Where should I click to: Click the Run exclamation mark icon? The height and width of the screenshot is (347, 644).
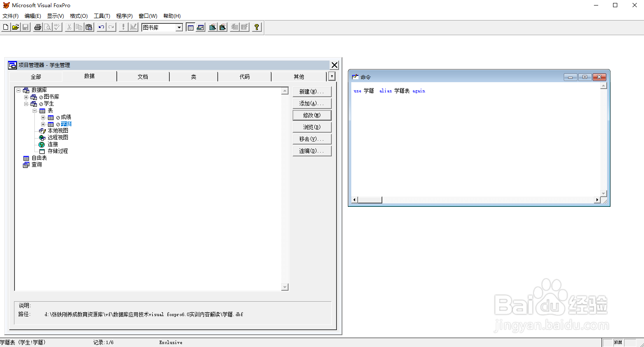tap(123, 27)
